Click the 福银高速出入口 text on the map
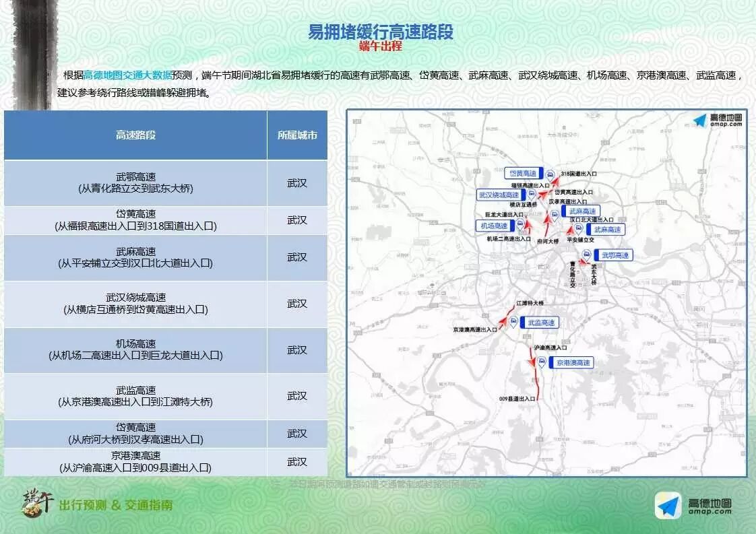Viewport: 756px width, 534px height. (530, 186)
